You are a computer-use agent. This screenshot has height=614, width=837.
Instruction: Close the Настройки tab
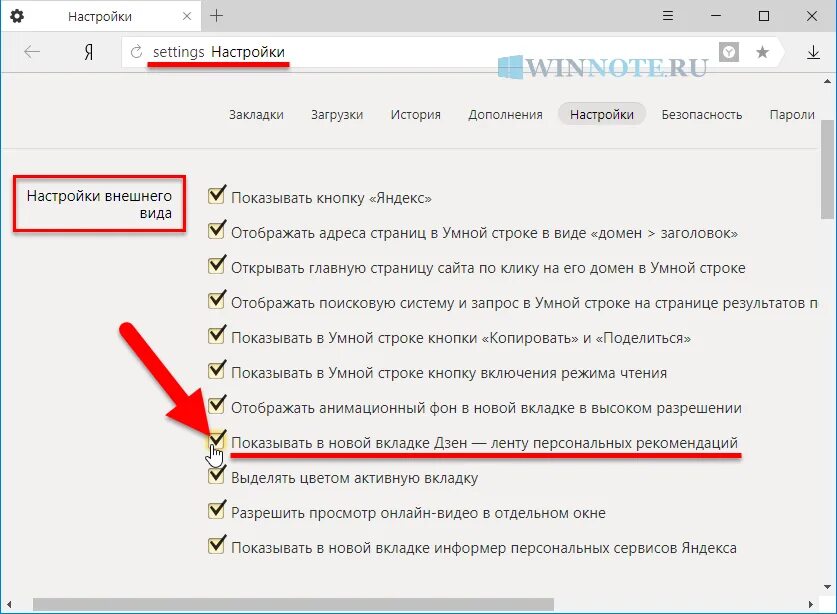[x=187, y=16]
